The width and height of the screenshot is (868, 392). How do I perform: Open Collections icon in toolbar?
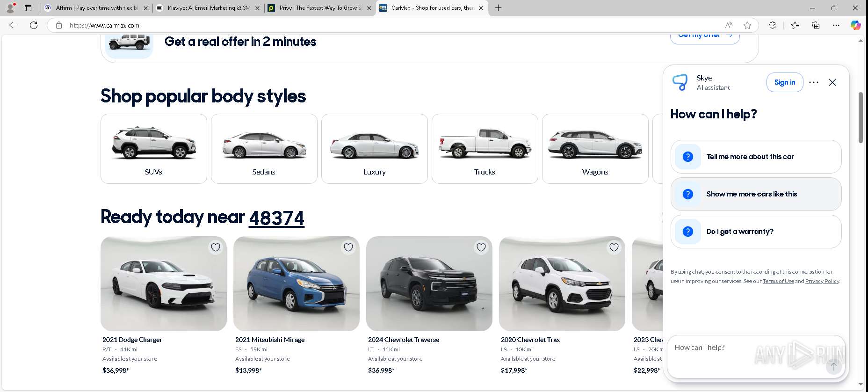point(816,25)
